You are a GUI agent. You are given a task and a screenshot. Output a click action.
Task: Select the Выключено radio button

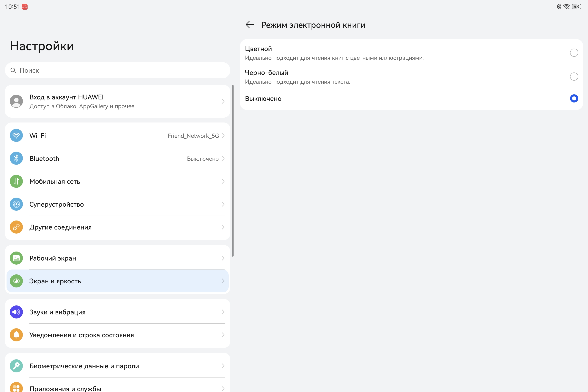(x=574, y=98)
